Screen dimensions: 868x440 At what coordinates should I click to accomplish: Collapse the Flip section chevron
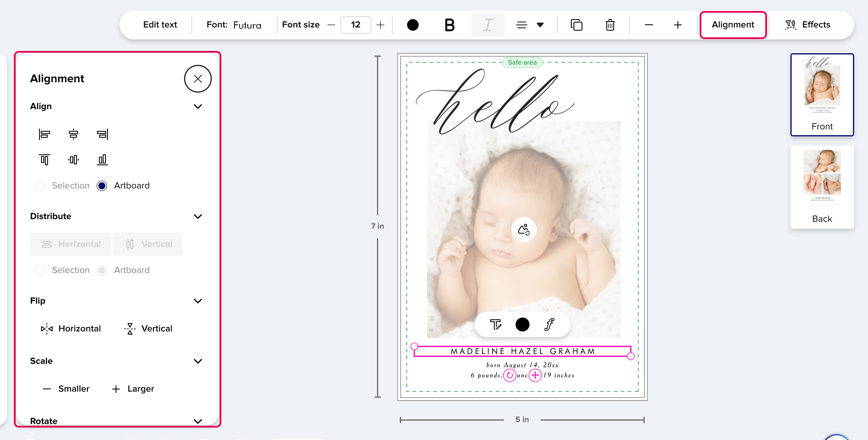pyautogui.click(x=198, y=301)
